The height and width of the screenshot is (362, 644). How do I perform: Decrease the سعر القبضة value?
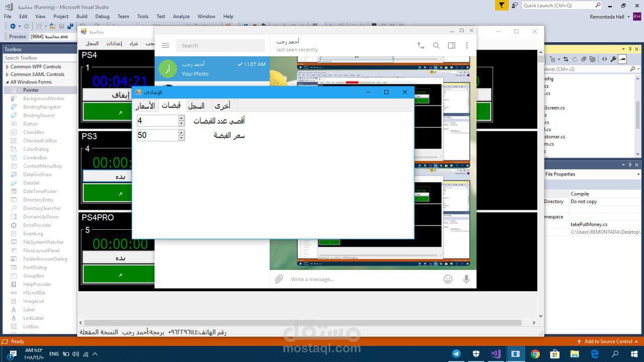coord(182,138)
